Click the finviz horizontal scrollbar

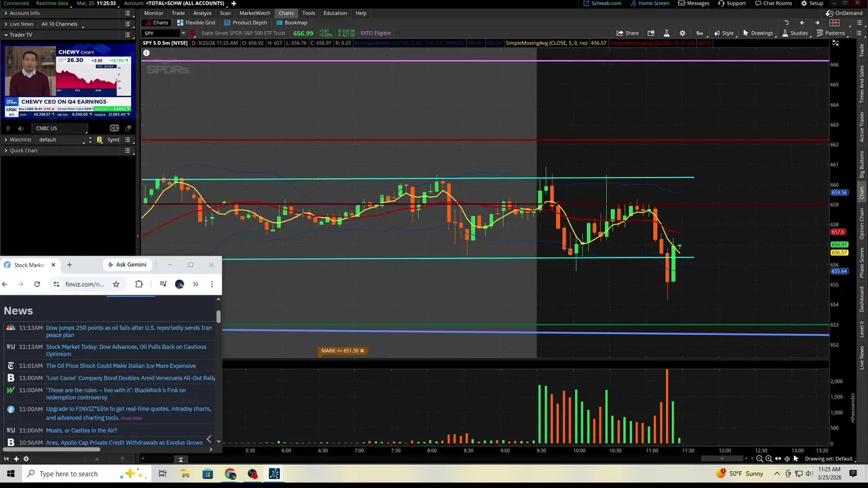coord(52,449)
